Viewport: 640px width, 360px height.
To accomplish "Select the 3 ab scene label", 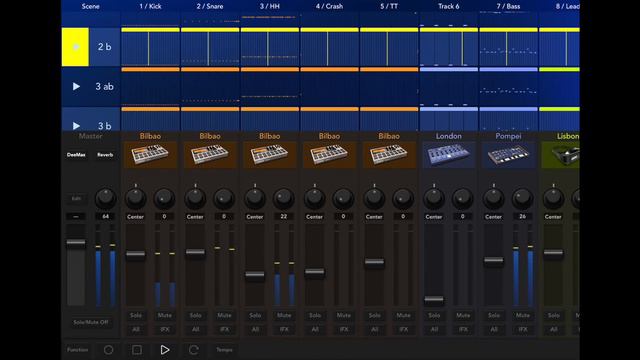I will (104, 87).
